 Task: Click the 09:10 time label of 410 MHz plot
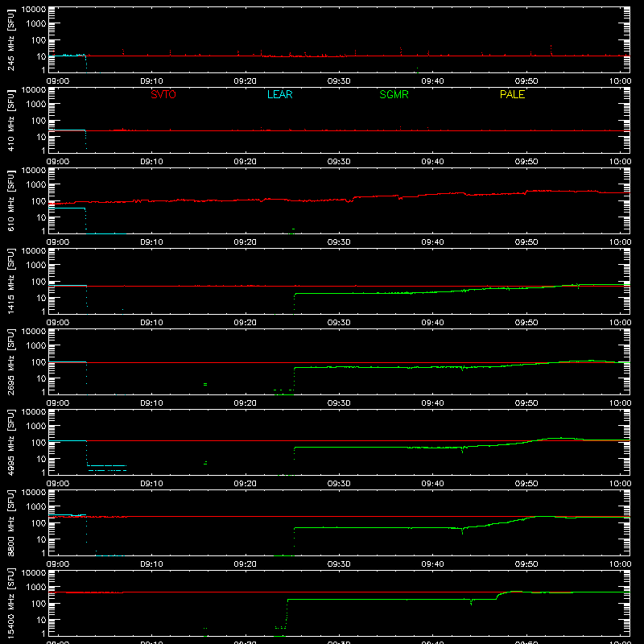151,162
